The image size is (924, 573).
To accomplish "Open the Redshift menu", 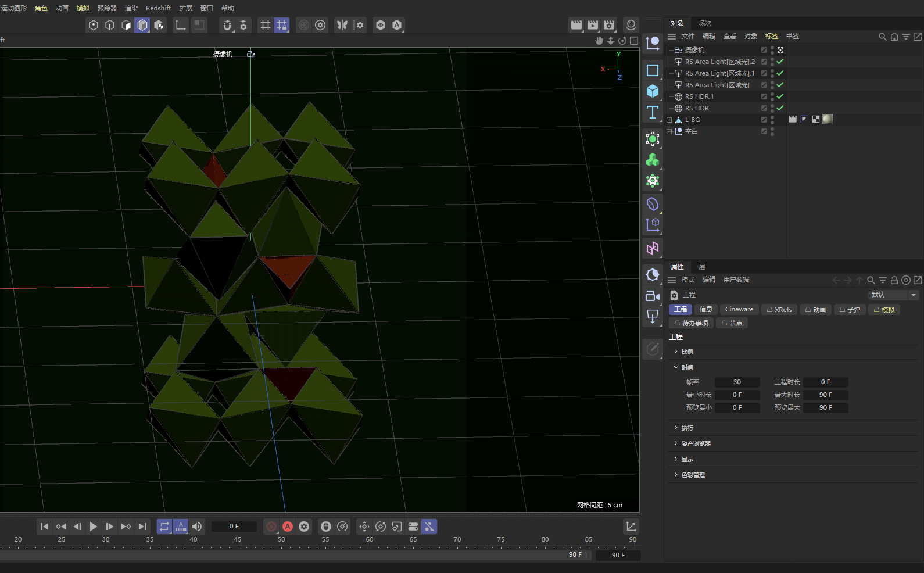I will [158, 8].
